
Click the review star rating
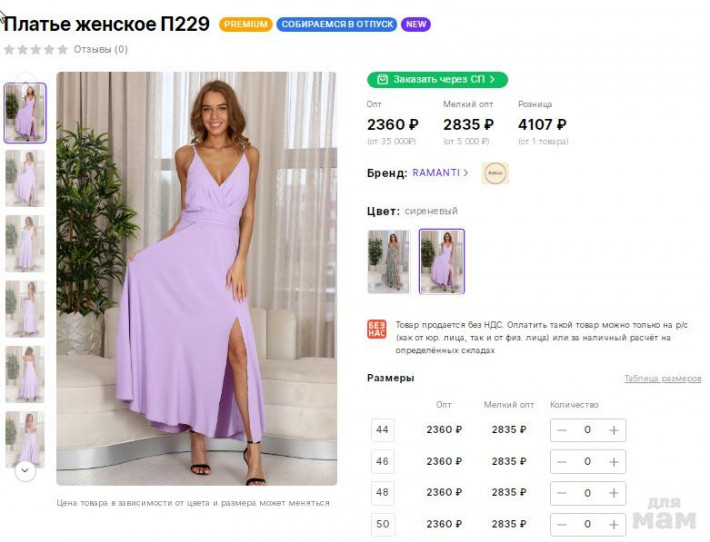pos(36,49)
